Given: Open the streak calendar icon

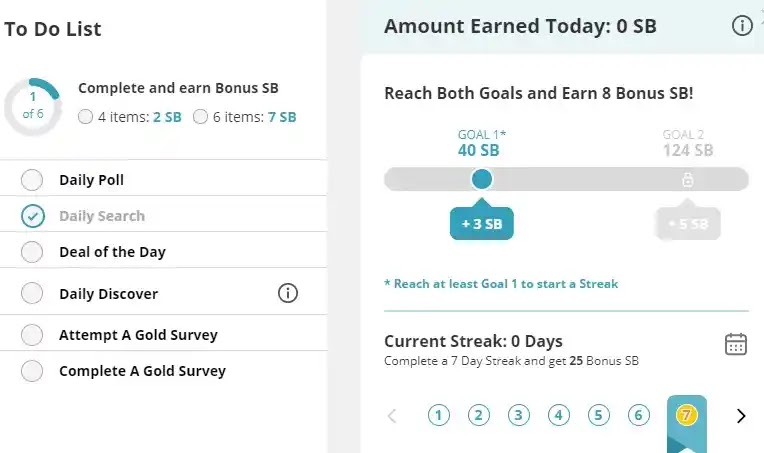Looking at the screenshot, I should [x=736, y=344].
